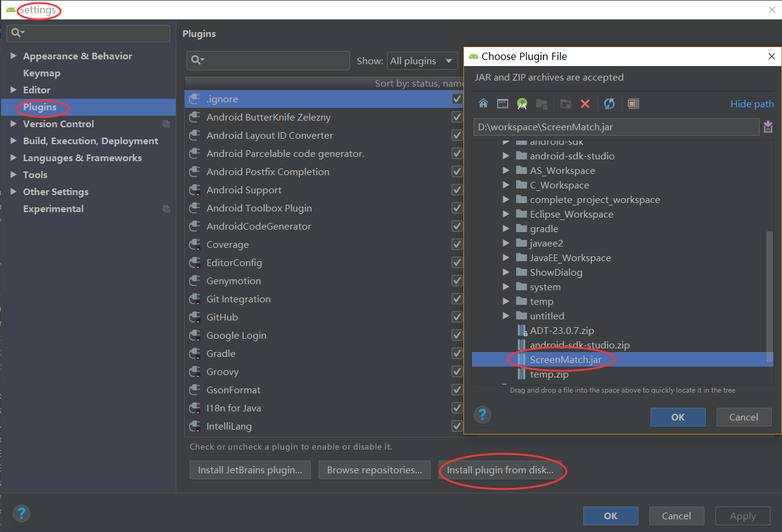Expand Languages & Frameworks arrow
This screenshot has height=532, width=782.
point(13,158)
